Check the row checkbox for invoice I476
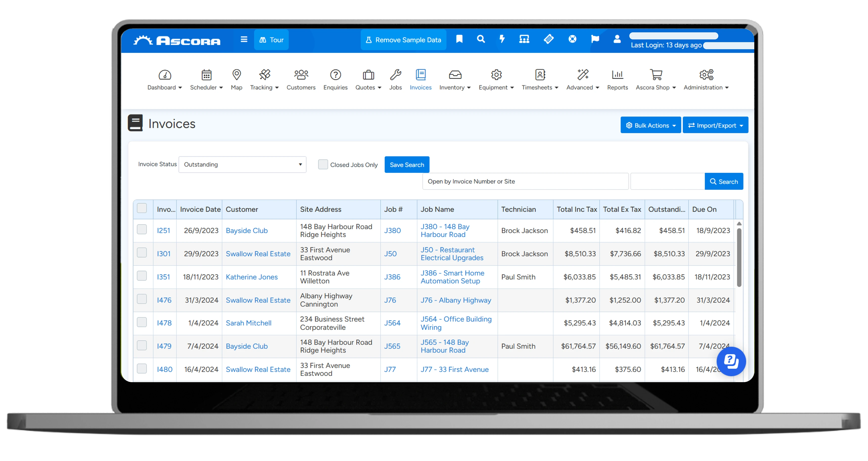The width and height of the screenshot is (868, 461). click(x=142, y=299)
